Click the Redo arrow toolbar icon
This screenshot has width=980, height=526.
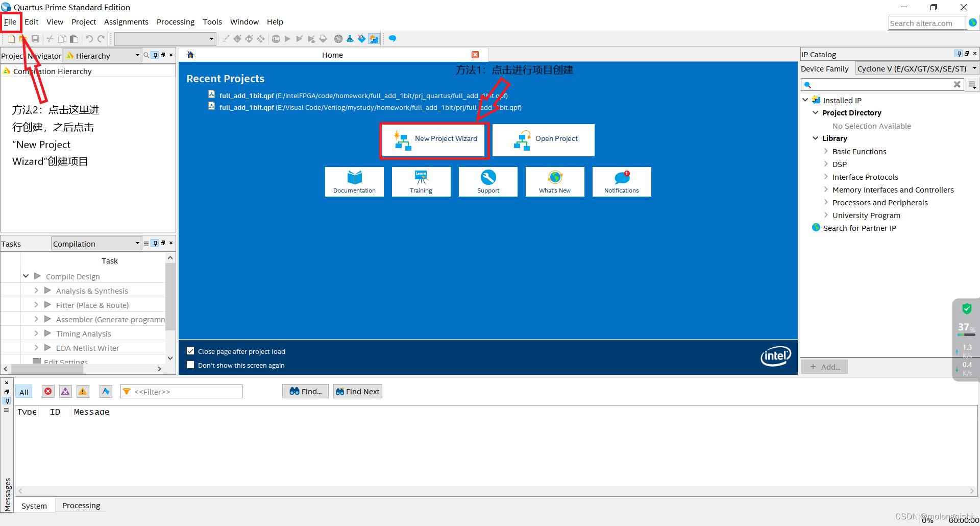[101, 39]
